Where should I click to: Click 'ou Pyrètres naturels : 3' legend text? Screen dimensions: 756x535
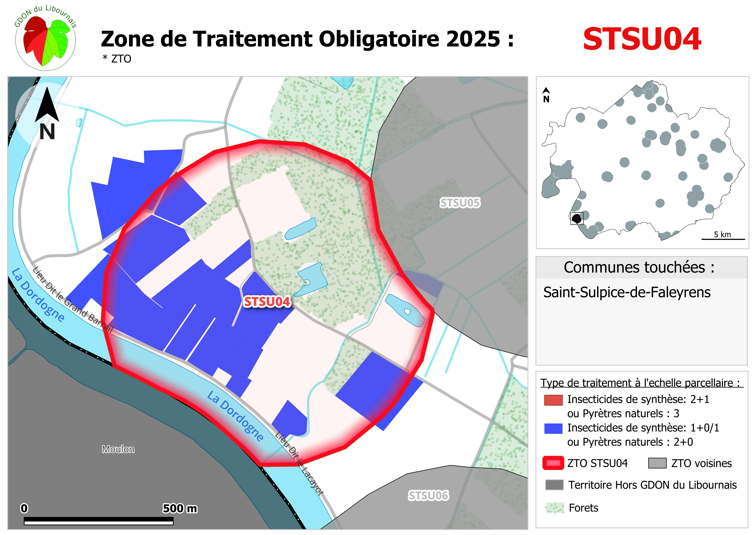[623, 414]
